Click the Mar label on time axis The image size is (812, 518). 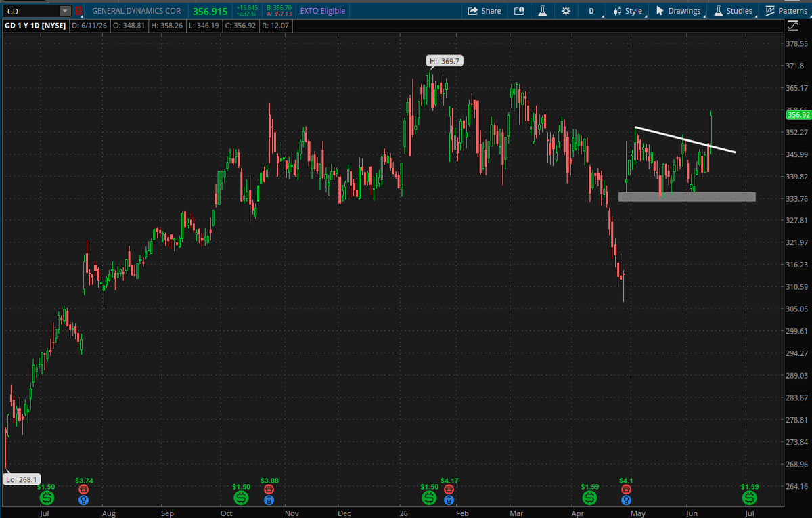click(517, 513)
